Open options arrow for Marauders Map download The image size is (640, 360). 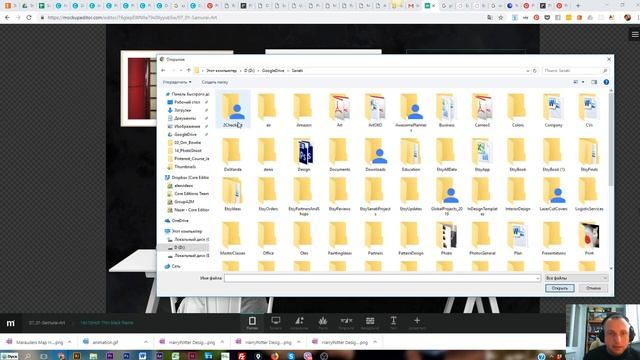click(69, 342)
